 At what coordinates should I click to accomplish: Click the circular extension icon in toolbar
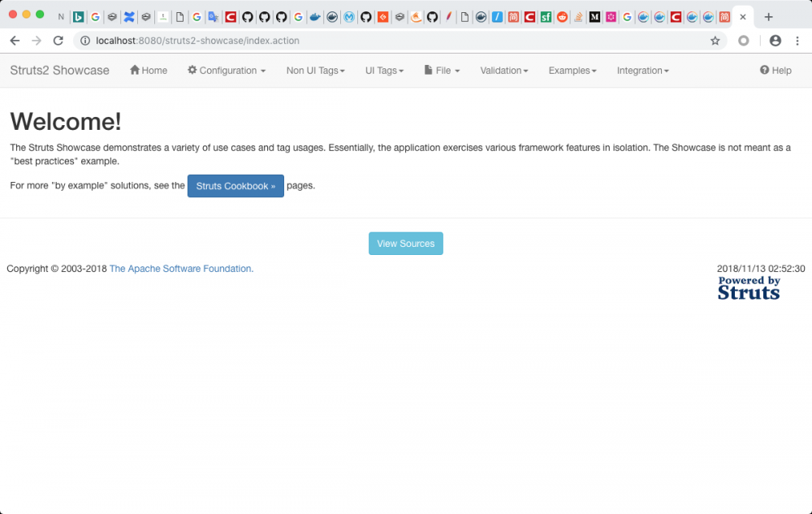click(744, 41)
